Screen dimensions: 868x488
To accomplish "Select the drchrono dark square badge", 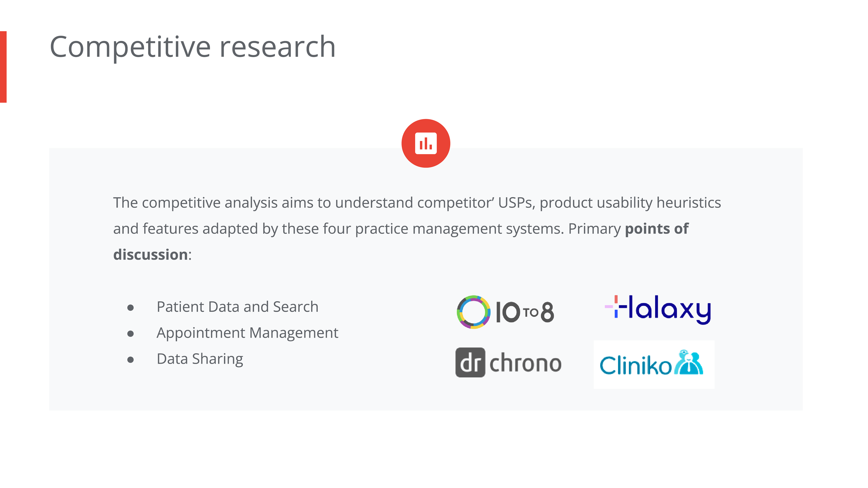I will tap(470, 362).
